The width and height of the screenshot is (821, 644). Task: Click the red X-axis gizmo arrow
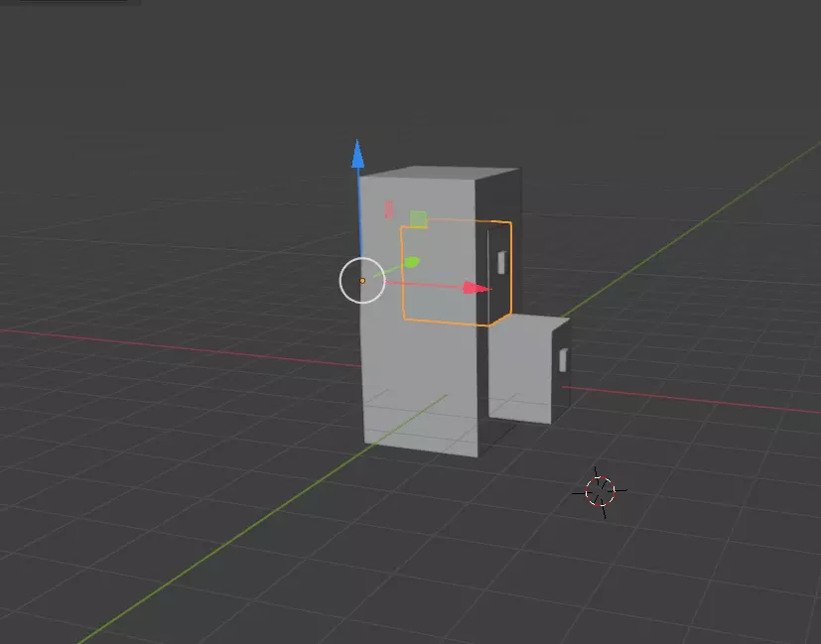point(477,287)
